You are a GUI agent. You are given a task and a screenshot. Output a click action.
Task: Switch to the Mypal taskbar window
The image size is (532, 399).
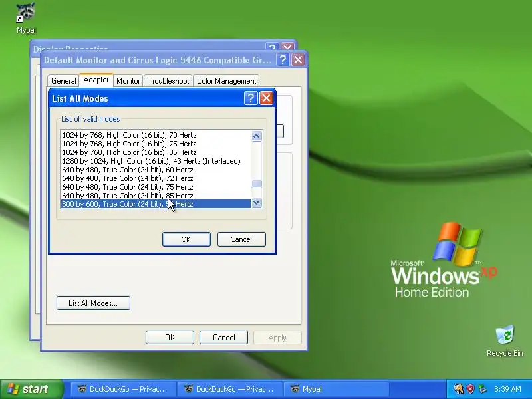(336, 389)
